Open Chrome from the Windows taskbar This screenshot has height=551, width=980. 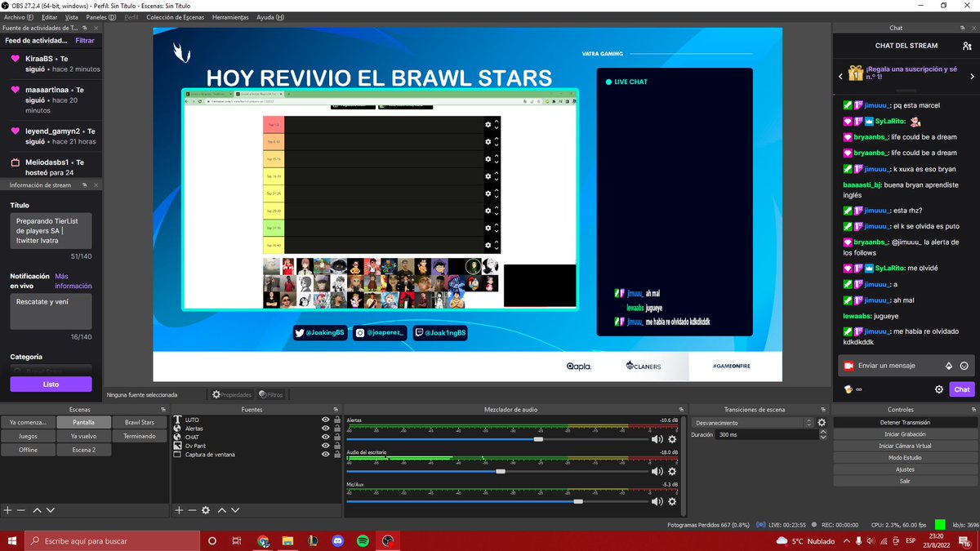point(263,540)
